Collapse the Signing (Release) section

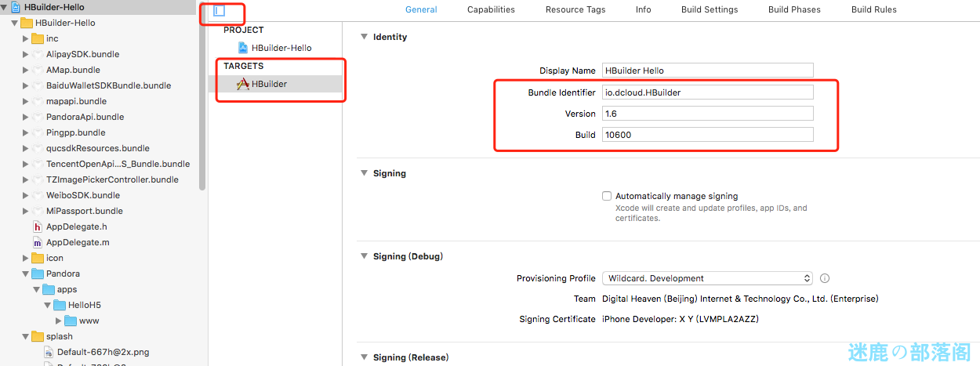(x=364, y=357)
